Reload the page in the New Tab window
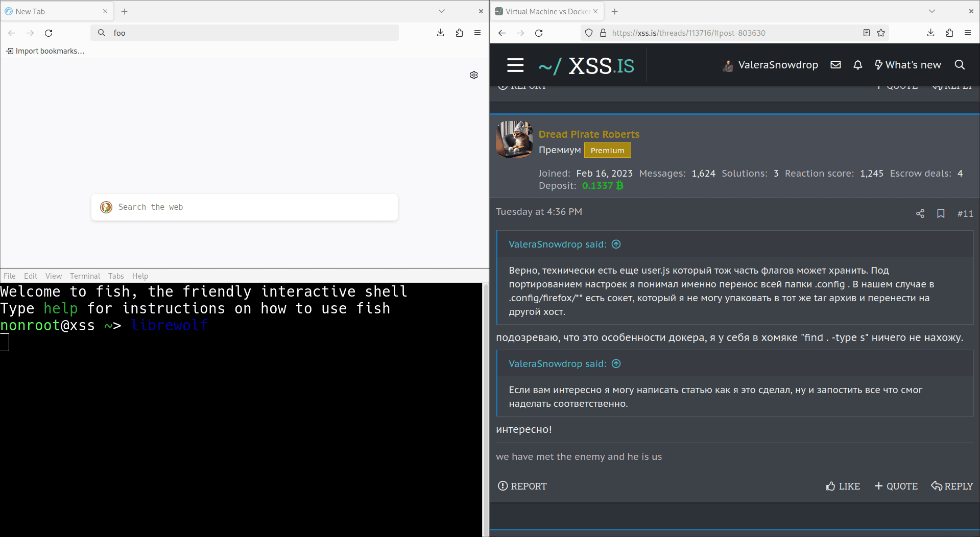This screenshot has height=537, width=980. tap(49, 33)
